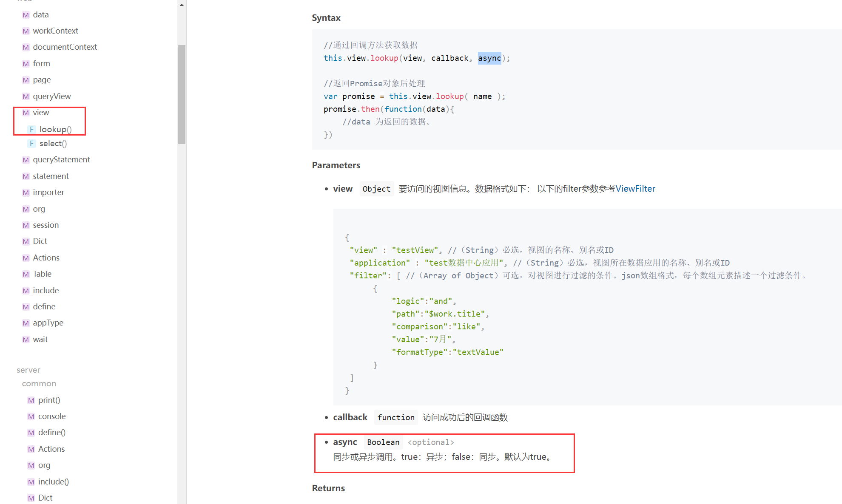Click the sidebar scroll up arrow
Screen dimensions: 842x504
tap(182, 5)
